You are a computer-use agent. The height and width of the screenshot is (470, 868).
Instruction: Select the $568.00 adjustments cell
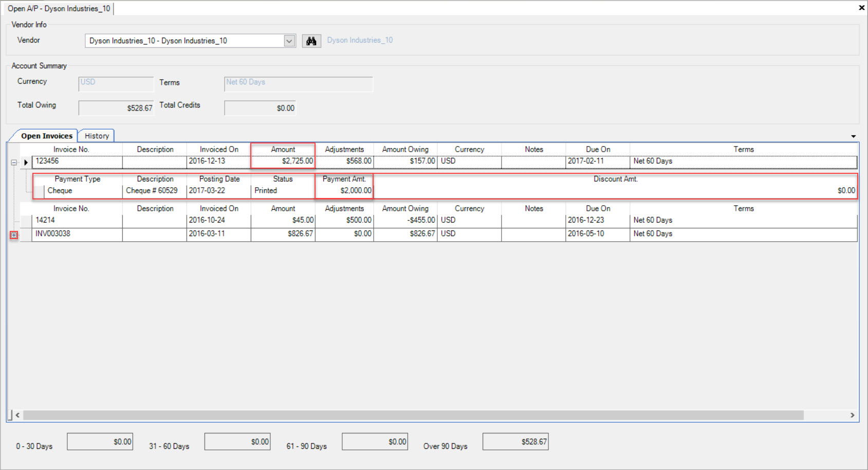344,161
